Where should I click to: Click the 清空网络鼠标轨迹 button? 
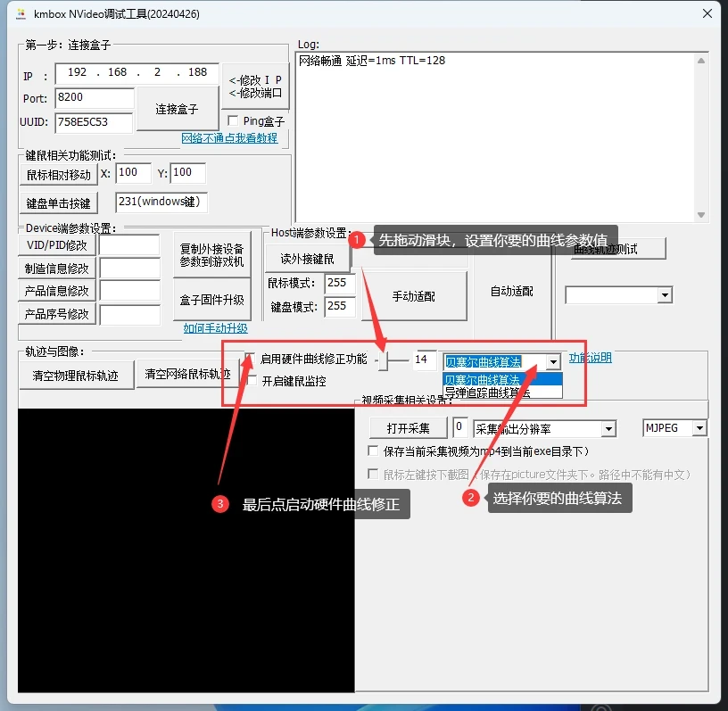[x=187, y=375]
